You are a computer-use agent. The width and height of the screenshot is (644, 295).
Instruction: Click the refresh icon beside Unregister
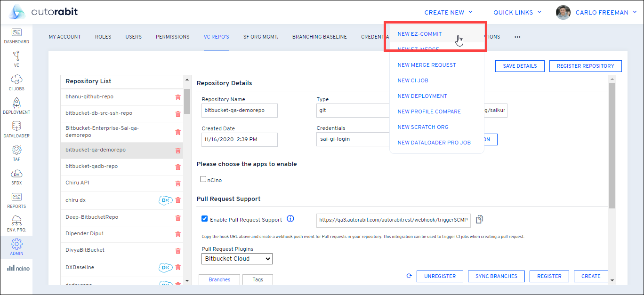pos(409,276)
